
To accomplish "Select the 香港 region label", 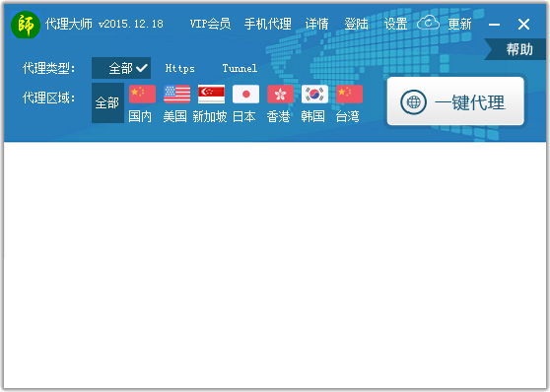I will (279, 116).
